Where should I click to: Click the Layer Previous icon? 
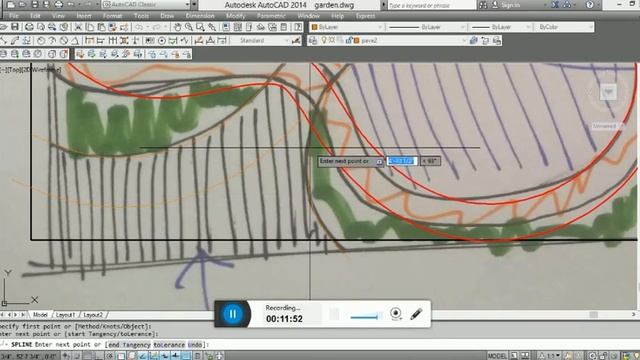click(485, 40)
